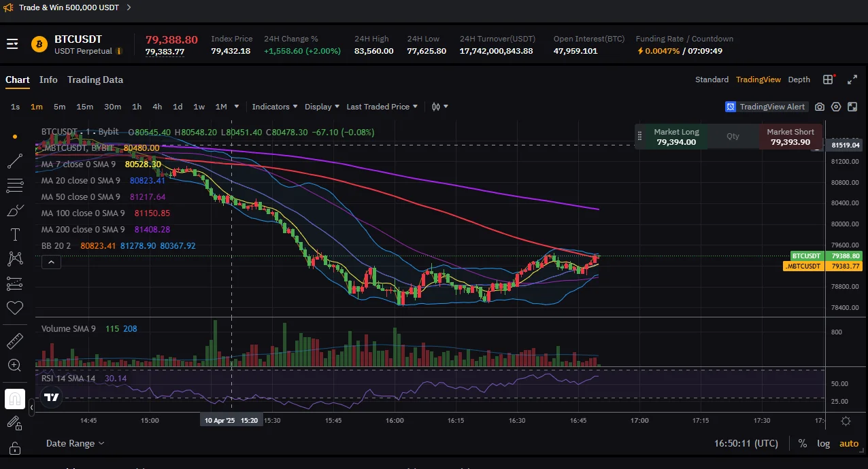Image resolution: width=868 pixels, height=469 pixels.
Task: Toggle lock all drawing tools padlock
Action: pyautogui.click(x=15, y=448)
